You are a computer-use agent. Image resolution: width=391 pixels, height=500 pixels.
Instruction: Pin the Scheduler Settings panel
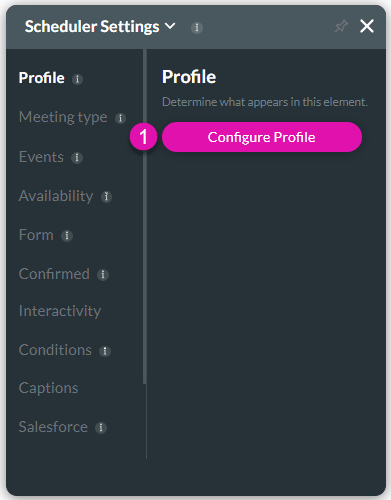point(341,26)
